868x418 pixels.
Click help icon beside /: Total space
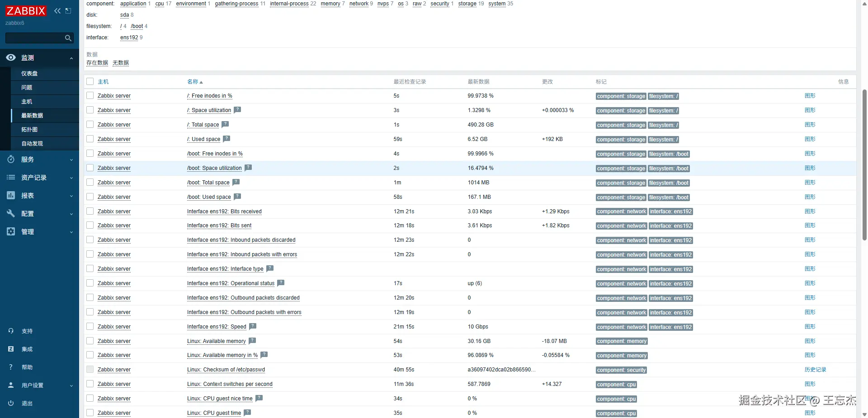[x=225, y=124]
